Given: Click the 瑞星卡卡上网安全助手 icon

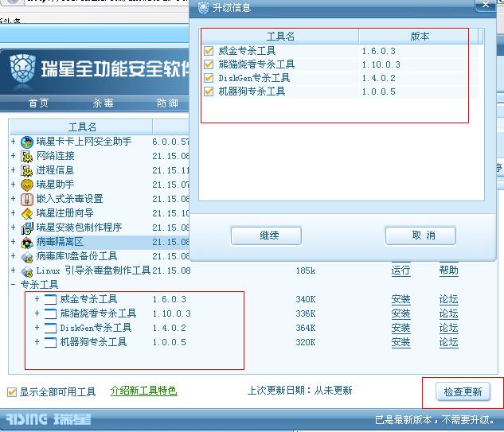Looking at the screenshot, I should tap(27, 142).
